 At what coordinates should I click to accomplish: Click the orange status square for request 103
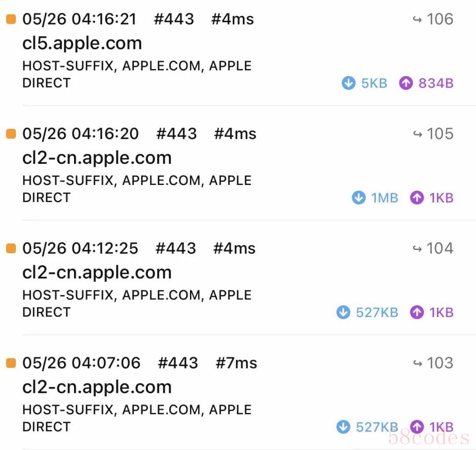11,363
